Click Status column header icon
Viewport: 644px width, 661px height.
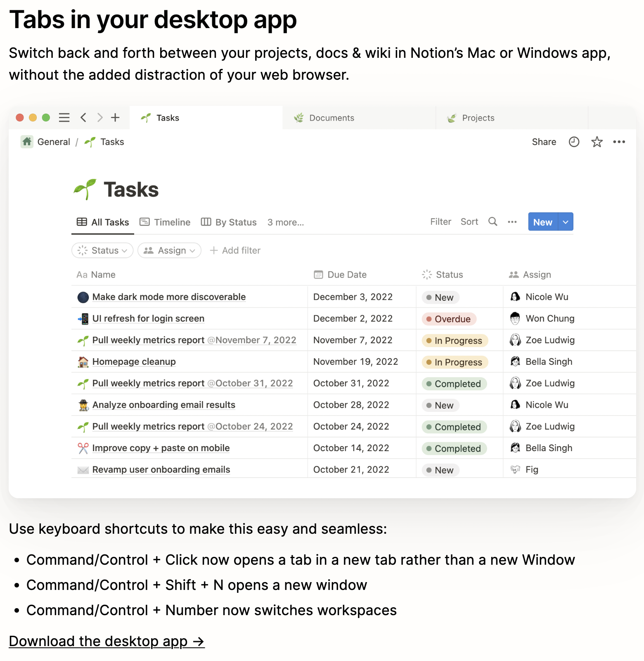(x=427, y=275)
